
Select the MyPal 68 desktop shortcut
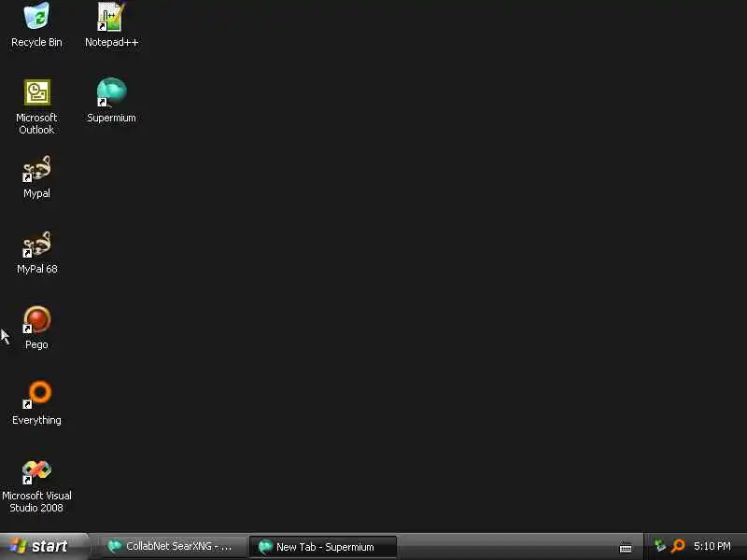[36, 252]
